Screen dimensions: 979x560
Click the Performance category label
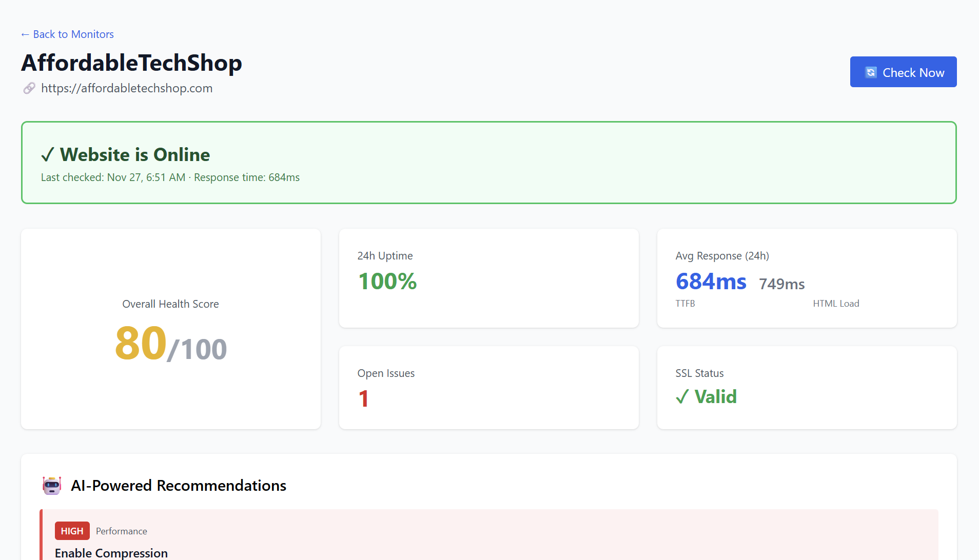tap(121, 531)
